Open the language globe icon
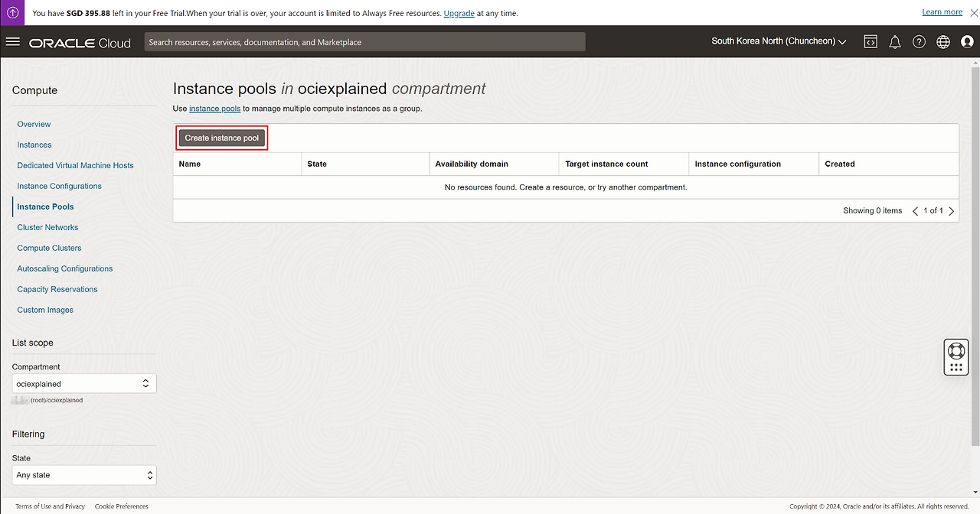 click(943, 42)
